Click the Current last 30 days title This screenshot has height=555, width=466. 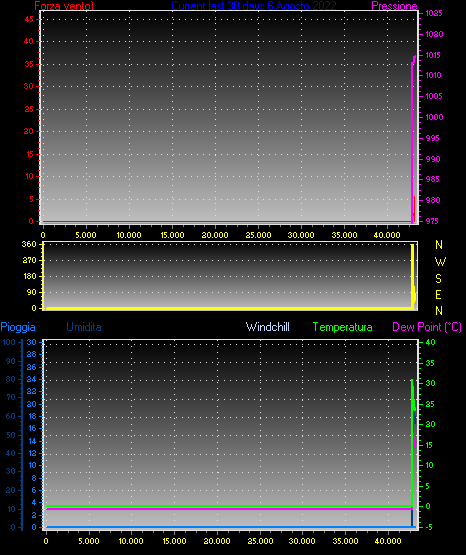(x=254, y=6)
